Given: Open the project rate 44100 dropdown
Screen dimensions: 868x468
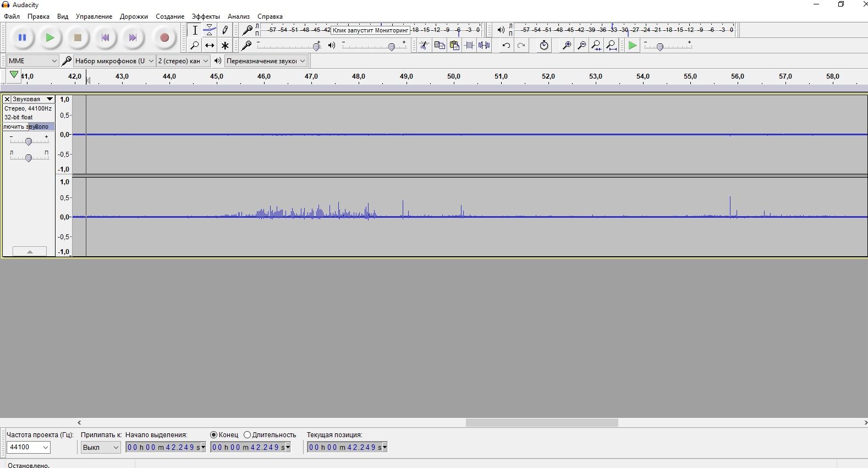Looking at the screenshot, I should (x=29, y=447).
